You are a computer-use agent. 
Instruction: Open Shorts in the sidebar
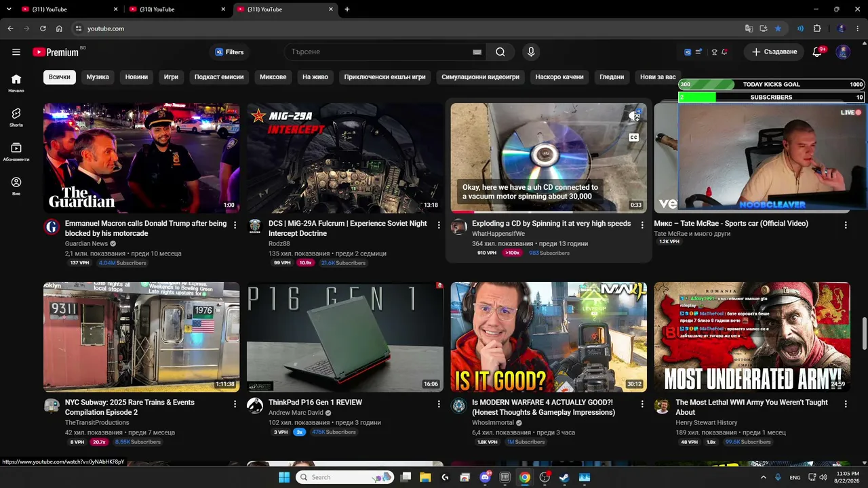point(16,117)
